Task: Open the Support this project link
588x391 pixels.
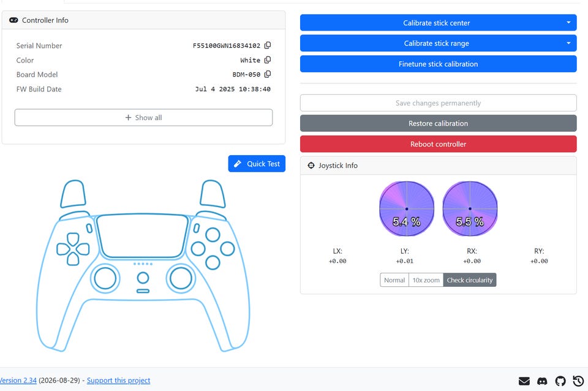Action: click(118, 381)
